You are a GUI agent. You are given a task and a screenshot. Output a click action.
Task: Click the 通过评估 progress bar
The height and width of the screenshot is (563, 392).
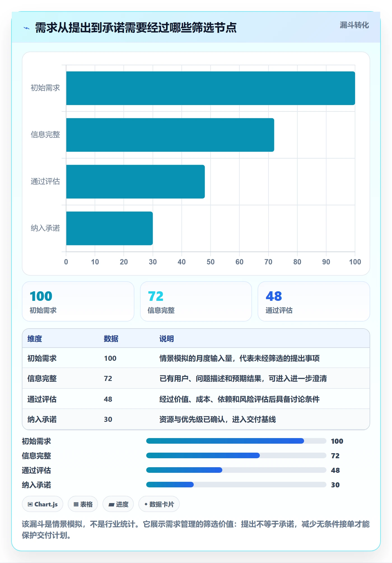pos(236,470)
